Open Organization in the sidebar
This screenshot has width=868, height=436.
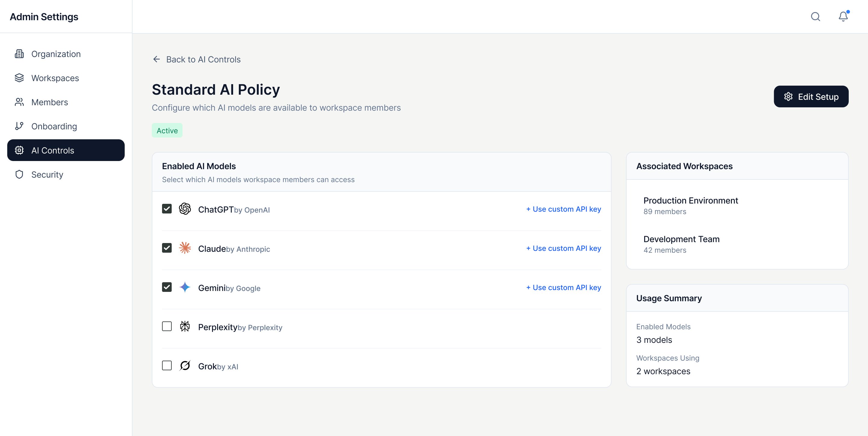[x=66, y=54]
